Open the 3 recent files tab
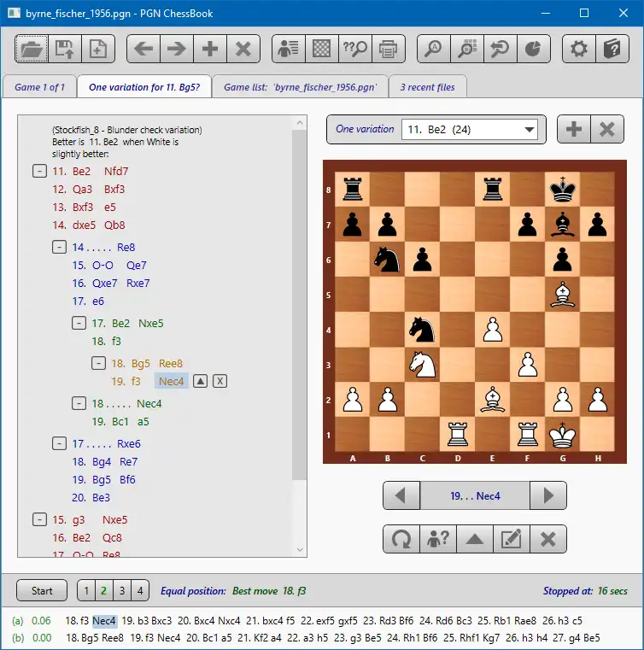 click(x=427, y=87)
